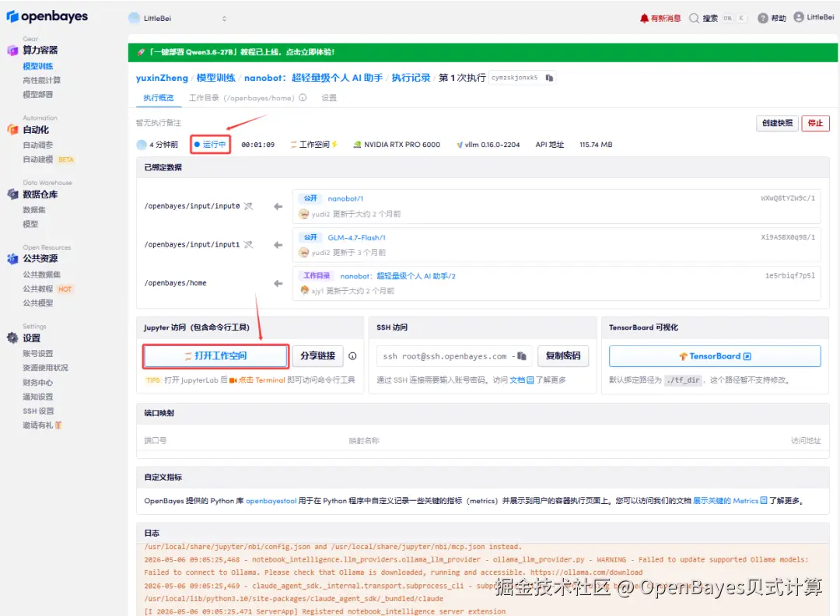Viewport: 840px width, 616px height.
Task: Click the 点击 Terminal link in TIPS
Action: coord(261,380)
